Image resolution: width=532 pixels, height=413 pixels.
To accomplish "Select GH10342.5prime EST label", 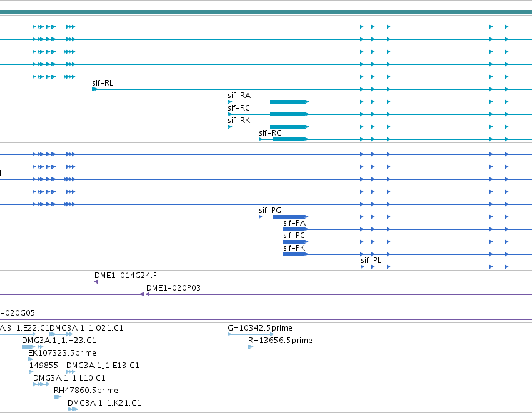I will pos(260,328).
